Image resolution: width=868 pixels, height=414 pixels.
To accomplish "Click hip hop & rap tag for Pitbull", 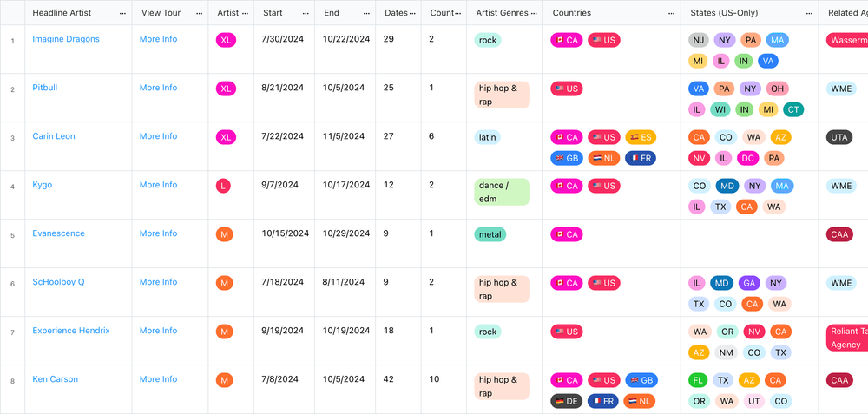I will pos(502,95).
